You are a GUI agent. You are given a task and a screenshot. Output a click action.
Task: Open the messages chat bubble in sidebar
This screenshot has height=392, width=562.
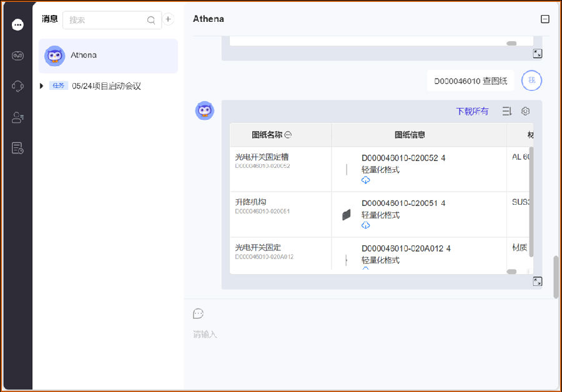(x=17, y=25)
